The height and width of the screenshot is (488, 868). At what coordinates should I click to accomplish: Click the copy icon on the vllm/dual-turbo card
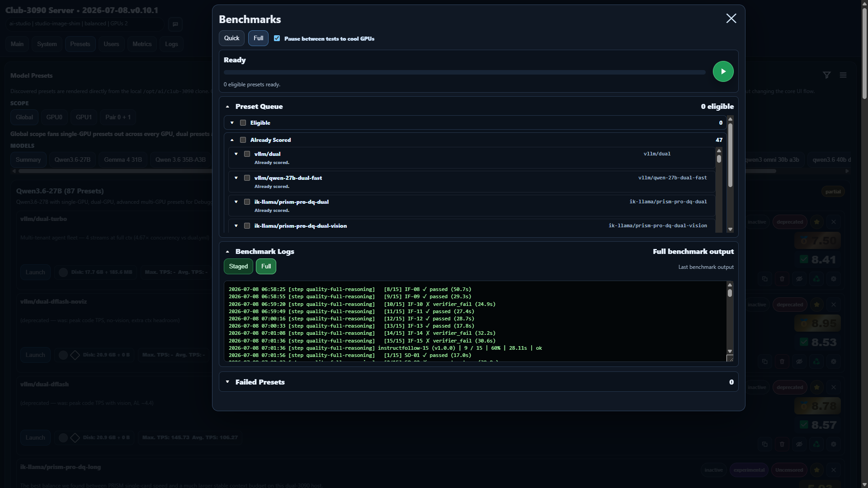(x=764, y=279)
